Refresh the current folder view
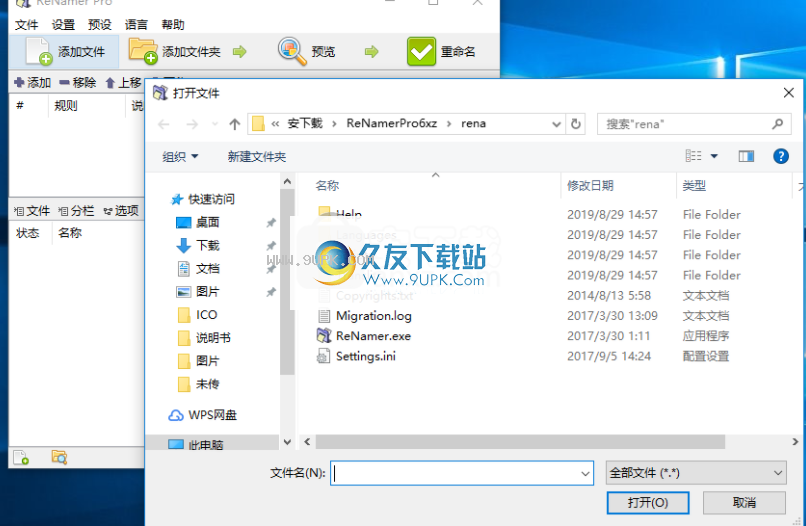The image size is (806, 526). pyautogui.click(x=576, y=124)
